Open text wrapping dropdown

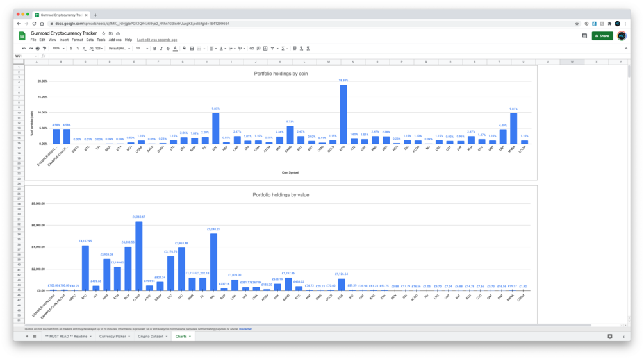(231, 49)
